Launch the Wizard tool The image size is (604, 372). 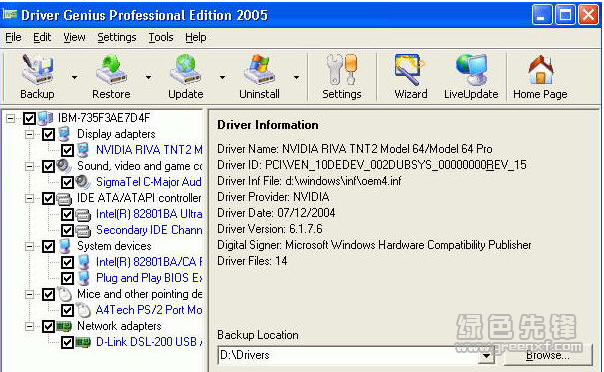pos(410,77)
